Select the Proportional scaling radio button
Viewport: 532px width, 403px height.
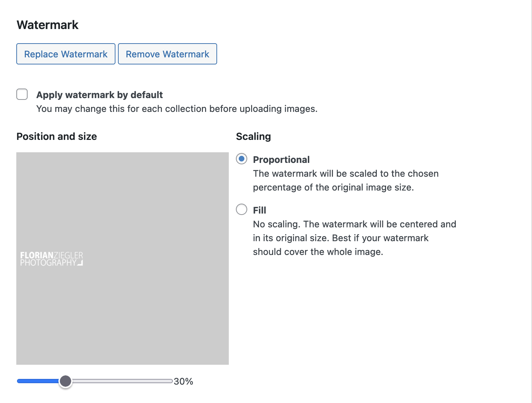coord(242,159)
